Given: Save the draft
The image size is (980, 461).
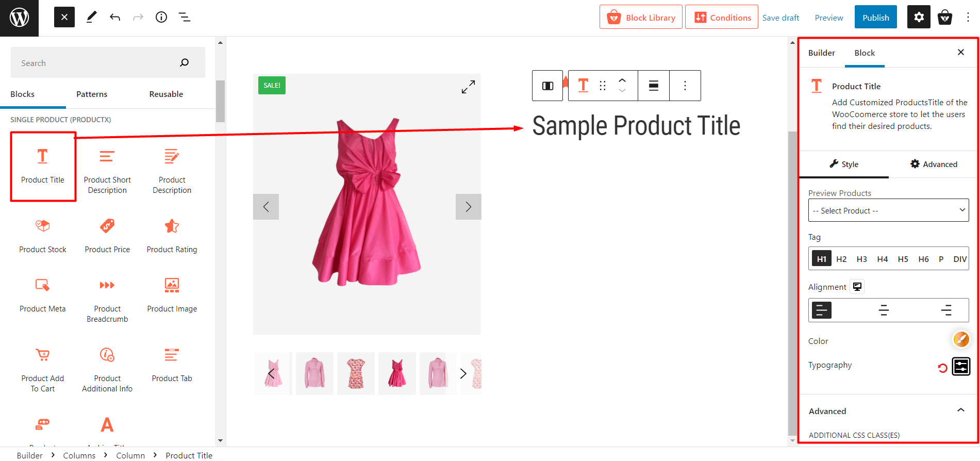Looking at the screenshot, I should tap(780, 17).
